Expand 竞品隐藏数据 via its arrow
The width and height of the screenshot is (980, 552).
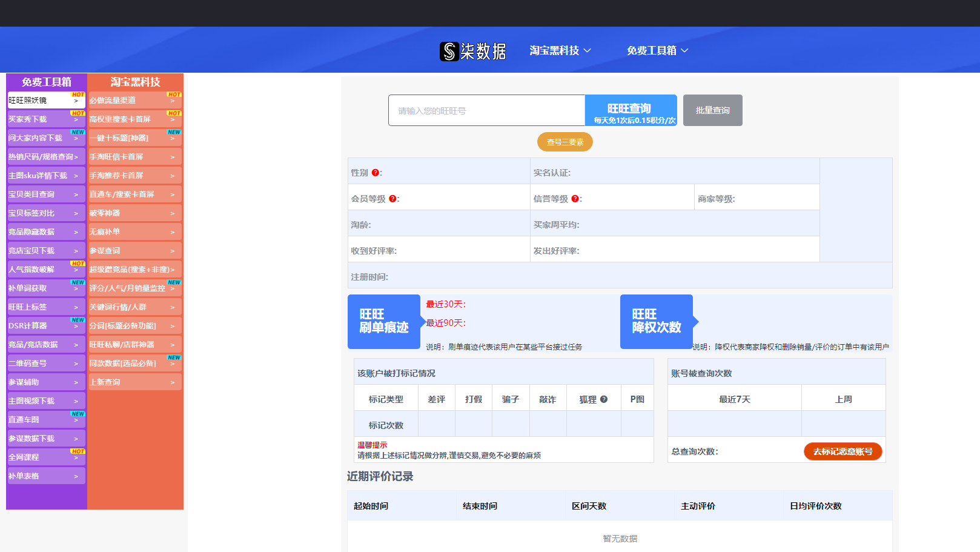click(x=76, y=232)
